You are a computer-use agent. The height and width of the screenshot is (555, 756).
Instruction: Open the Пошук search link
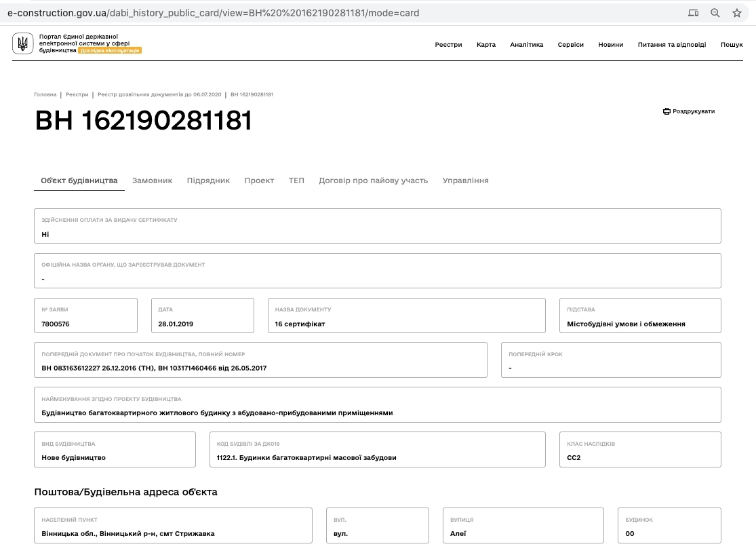click(732, 44)
